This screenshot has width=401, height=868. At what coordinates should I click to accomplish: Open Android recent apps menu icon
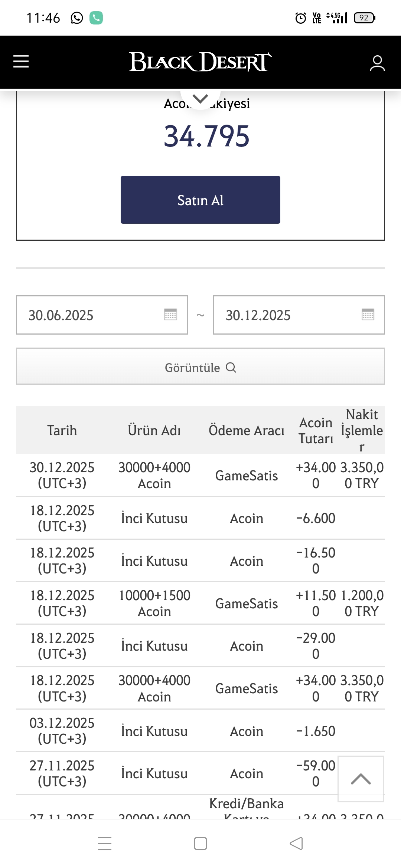point(105,843)
